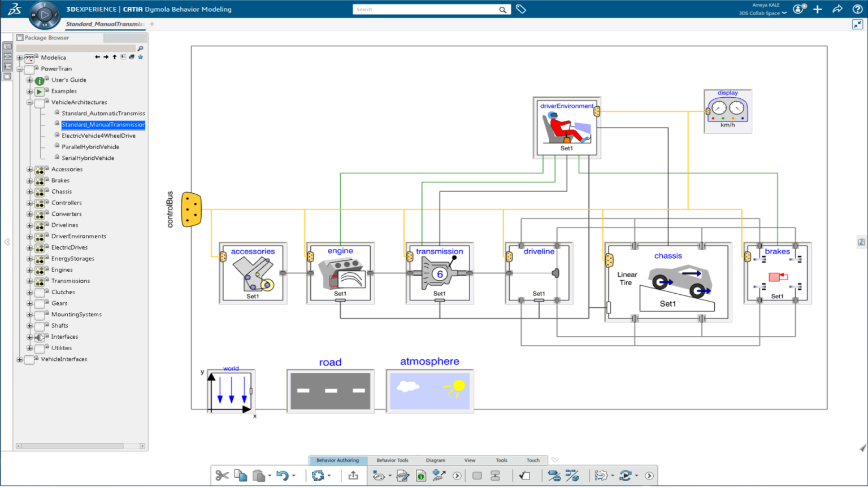868x488 pixels.
Task: Select ElectricVehicle4WheelDrive in the tree
Action: pos(98,136)
